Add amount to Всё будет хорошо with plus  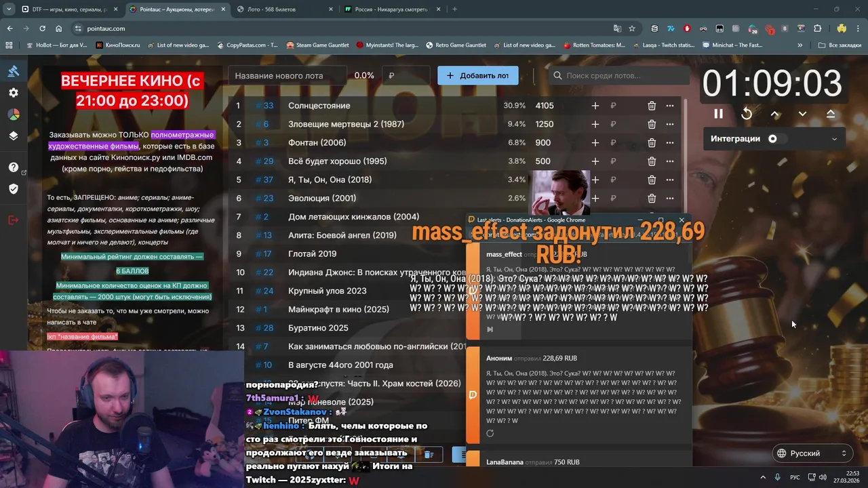[x=595, y=161]
